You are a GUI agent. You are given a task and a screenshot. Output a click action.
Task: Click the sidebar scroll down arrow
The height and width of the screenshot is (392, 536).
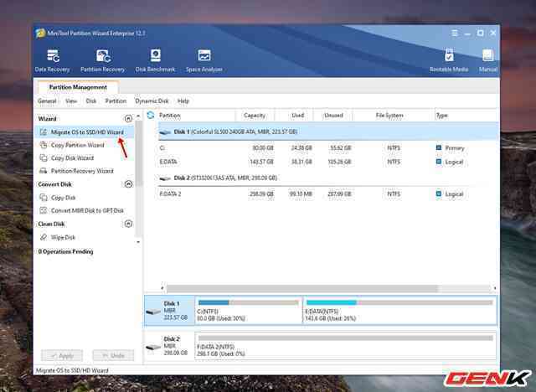[x=138, y=242]
